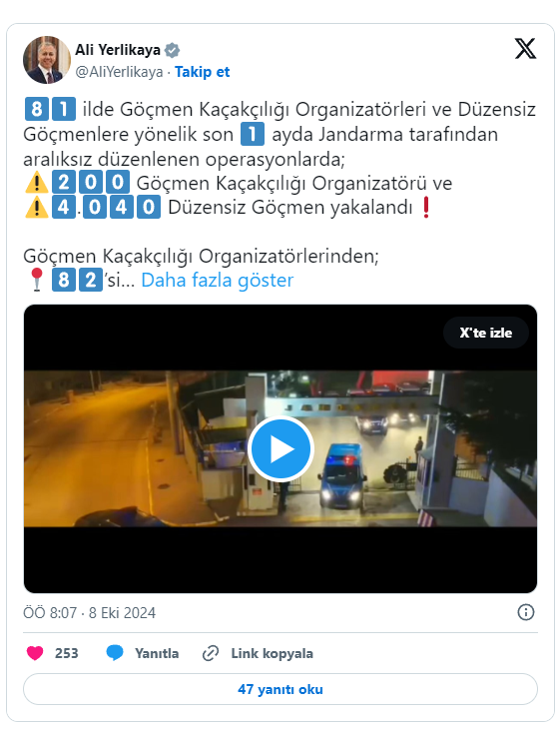The height and width of the screenshot is (731, 560).
Task: Open 47 yanıtı oku replies
Action: click(280, 689)
